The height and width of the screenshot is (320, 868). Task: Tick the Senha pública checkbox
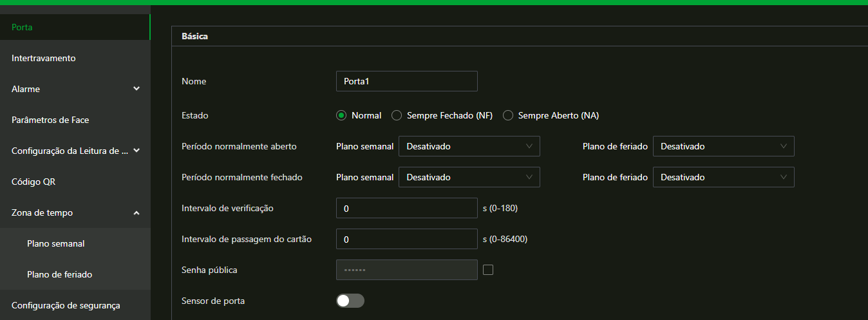488,270
